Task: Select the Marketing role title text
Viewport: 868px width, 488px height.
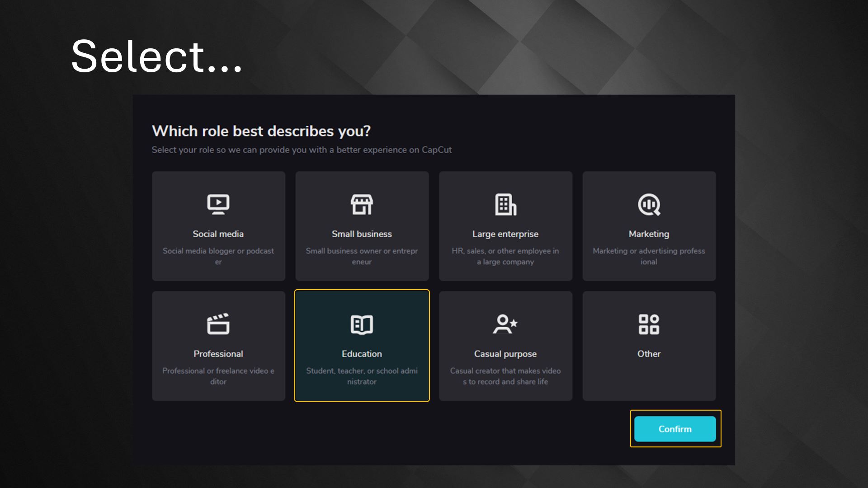Action: pos(649,234)
